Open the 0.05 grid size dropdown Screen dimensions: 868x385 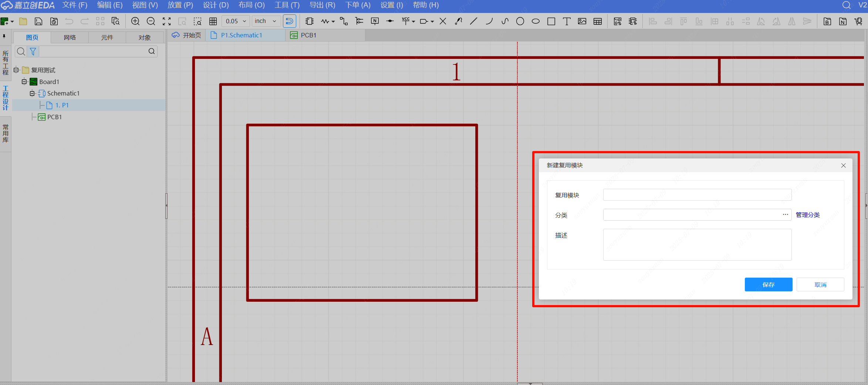coord(236,21)
